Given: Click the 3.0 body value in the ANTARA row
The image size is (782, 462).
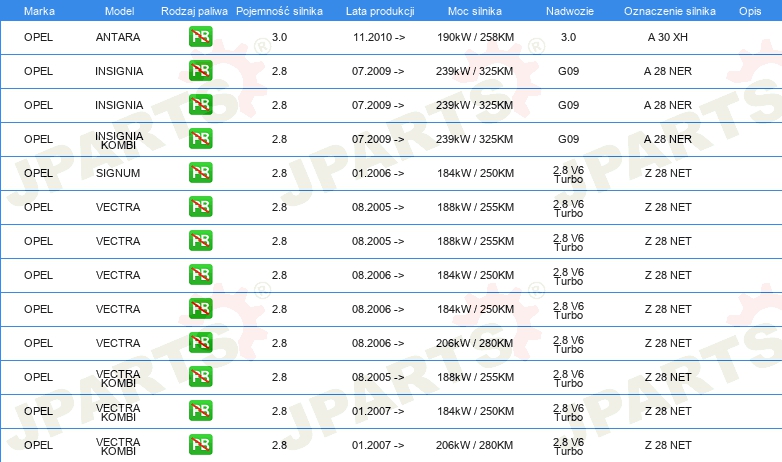Looking at the screenshot, I should pyautogui.click(x=569, y=37).
